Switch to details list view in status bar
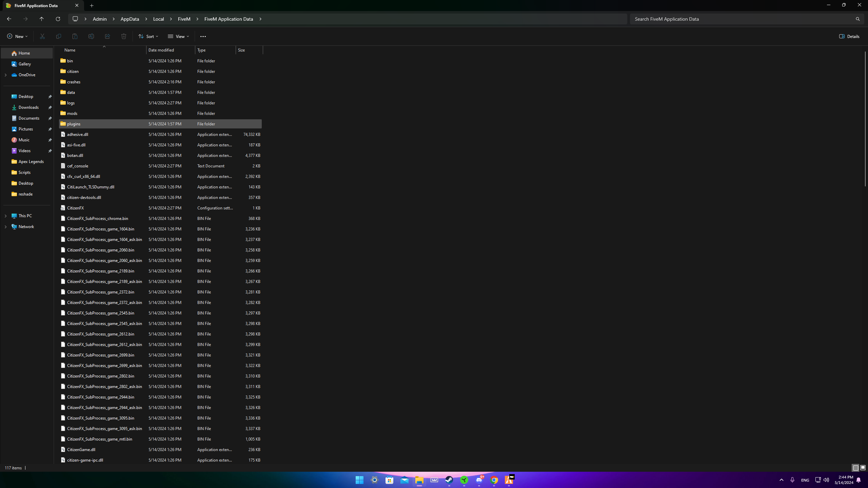The width and height of the screenshot is (868, 488). coord(855,468)
